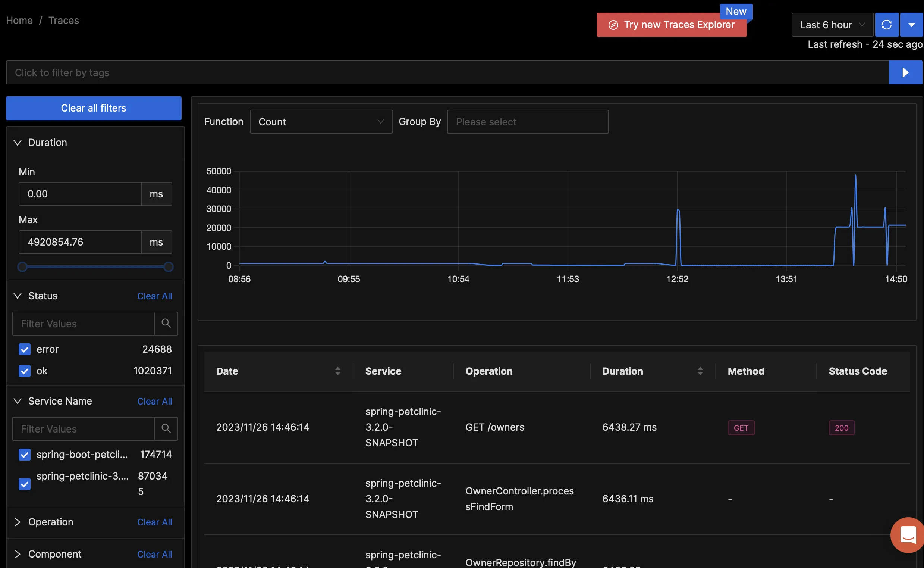
Task: Open the Function Count dropdown
Action: (321, 122)
